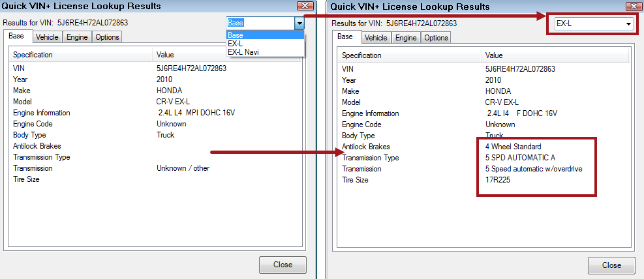Select the 4 Wheel Standard brakes value
Screen dimensions: 644x279
[x=508, y=147]
